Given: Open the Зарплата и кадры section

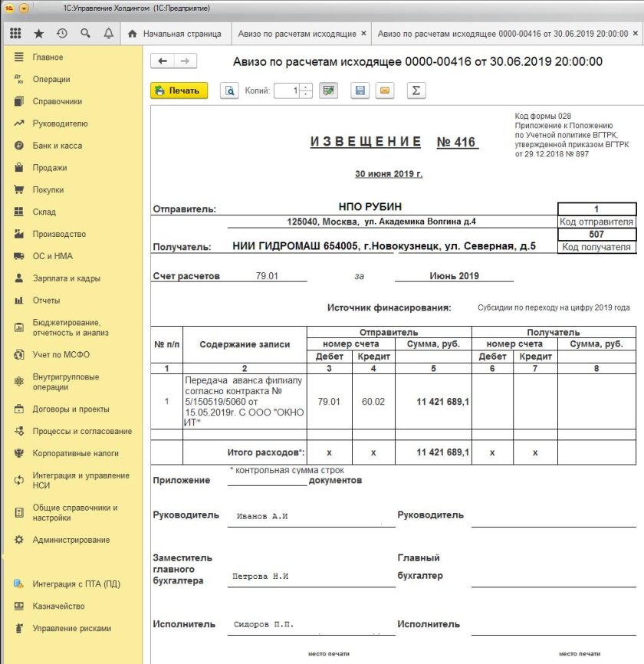Looking at the screenshot, I should pos(66,278).
